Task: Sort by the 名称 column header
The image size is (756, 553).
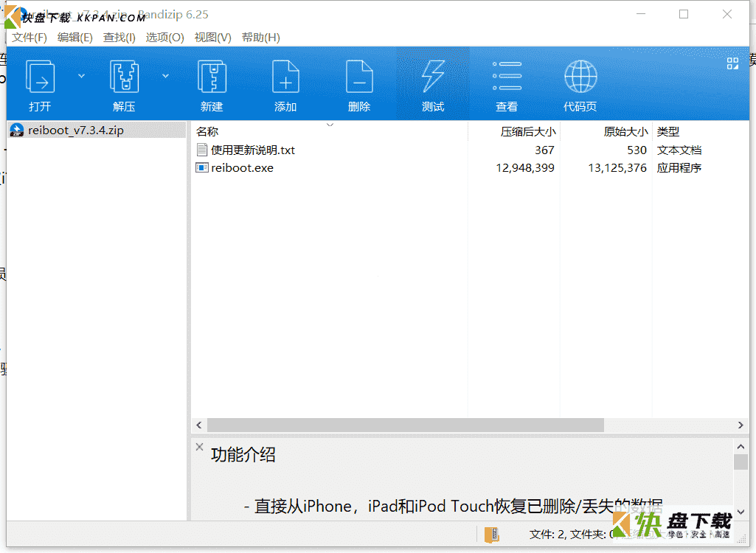Action: (x=207, y=132)
